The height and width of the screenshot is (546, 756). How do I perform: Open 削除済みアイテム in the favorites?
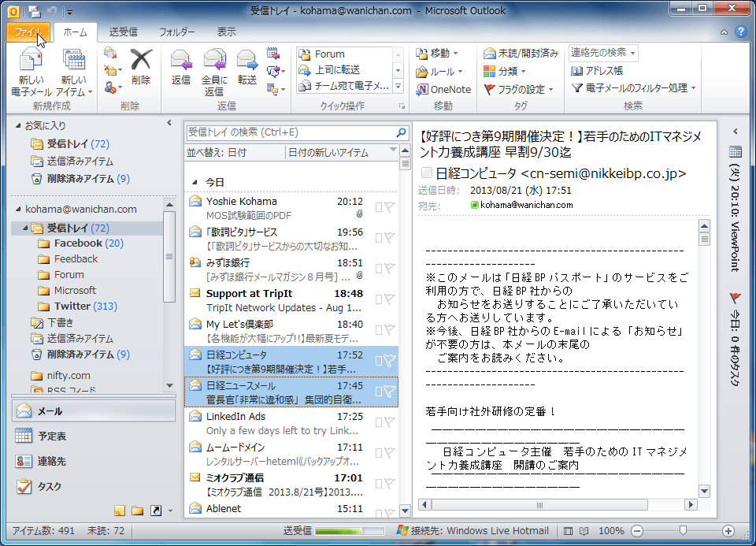80,179
